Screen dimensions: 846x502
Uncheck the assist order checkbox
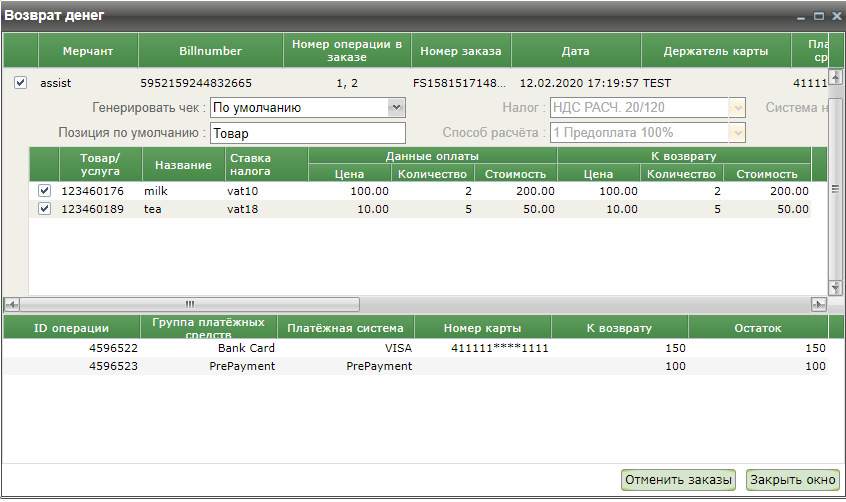tap(21, 83)
